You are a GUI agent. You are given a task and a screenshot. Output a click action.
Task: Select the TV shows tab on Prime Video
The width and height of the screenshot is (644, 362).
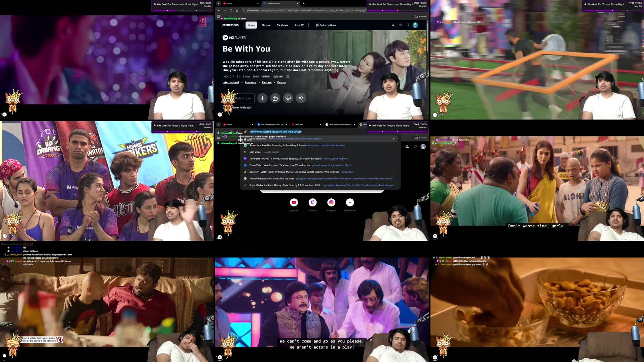tap(282, 25)
